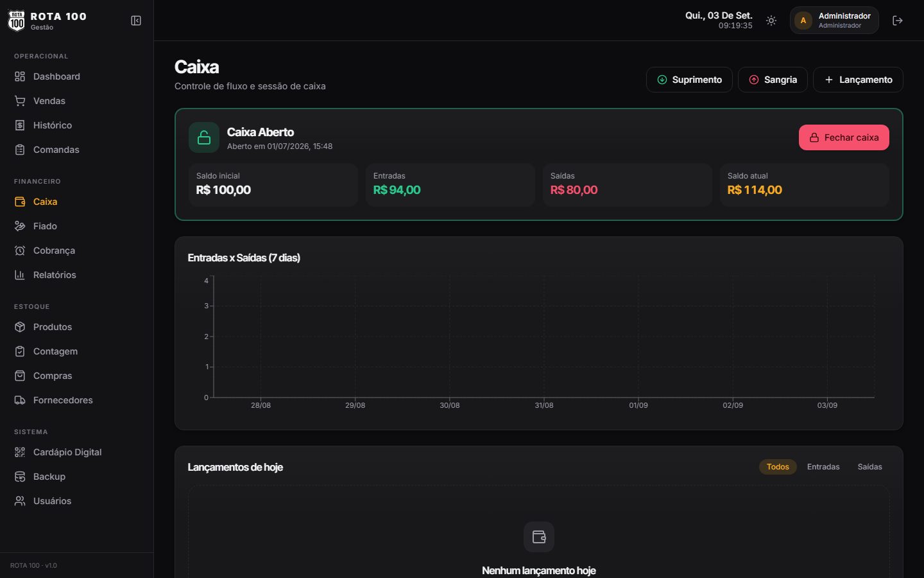Open Histórico from the sidebar

click(x=77, y=125)
